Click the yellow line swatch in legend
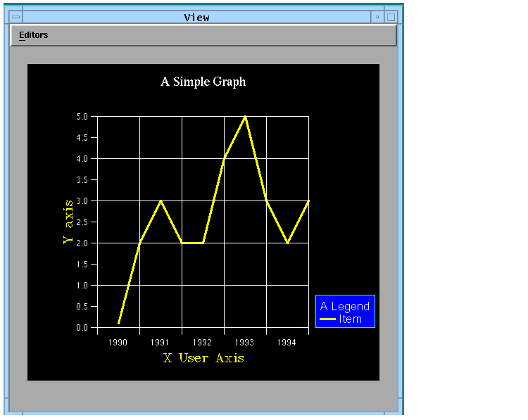The image size is (528, 420). click(327, 319)
